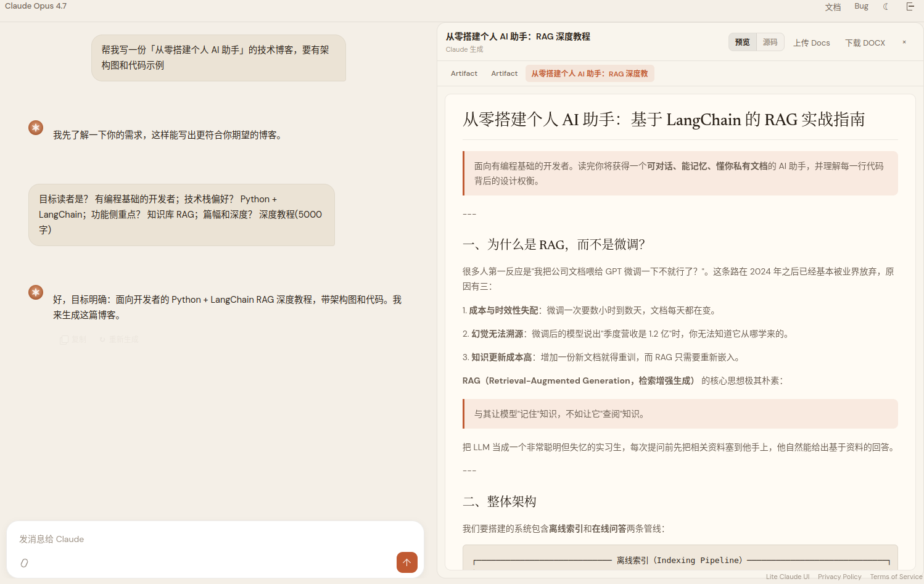Click the reply starting '好，目标明确'
Image resolution: width=924 pixels, height=584 pixels.
[228, 307]
